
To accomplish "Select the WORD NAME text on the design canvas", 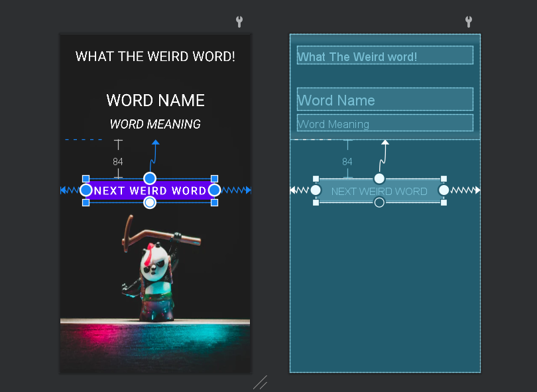I will [x=155, y=100].
